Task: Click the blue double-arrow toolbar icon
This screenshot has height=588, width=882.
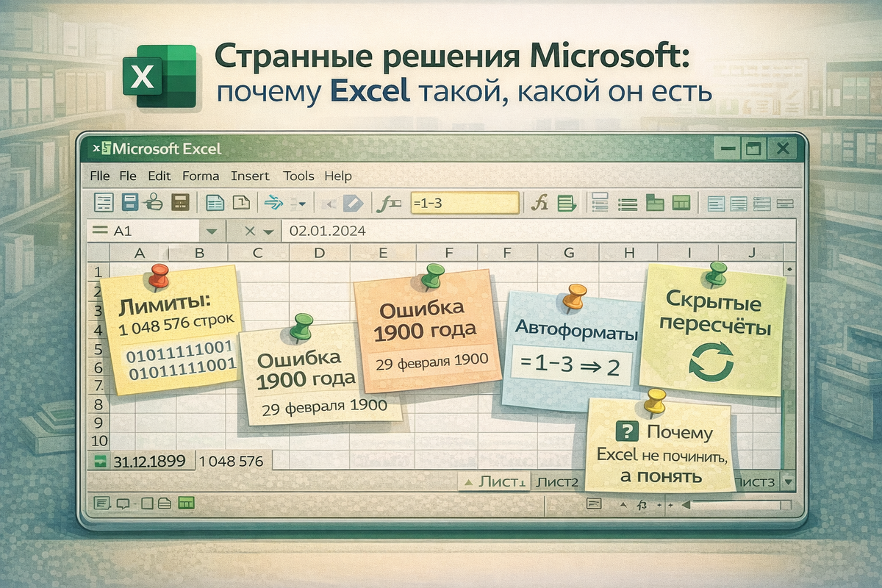Action: click(x=273, y=203)
